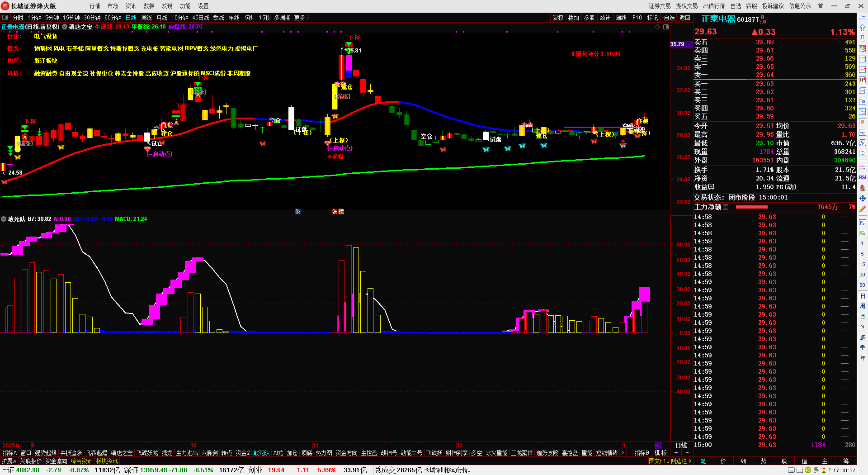Click the down arrow icon in right sidebar
The width and height of the screenshot is (868, 475).
[x=863, y=38]
